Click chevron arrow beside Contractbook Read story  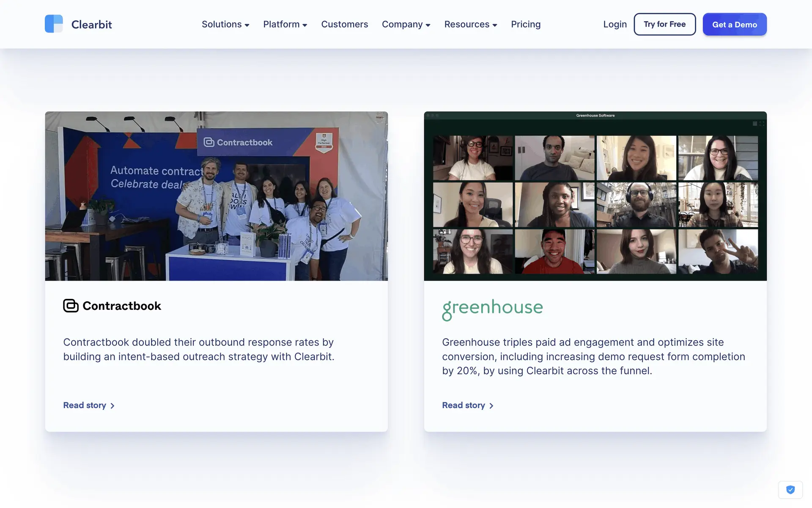[112, 406]
